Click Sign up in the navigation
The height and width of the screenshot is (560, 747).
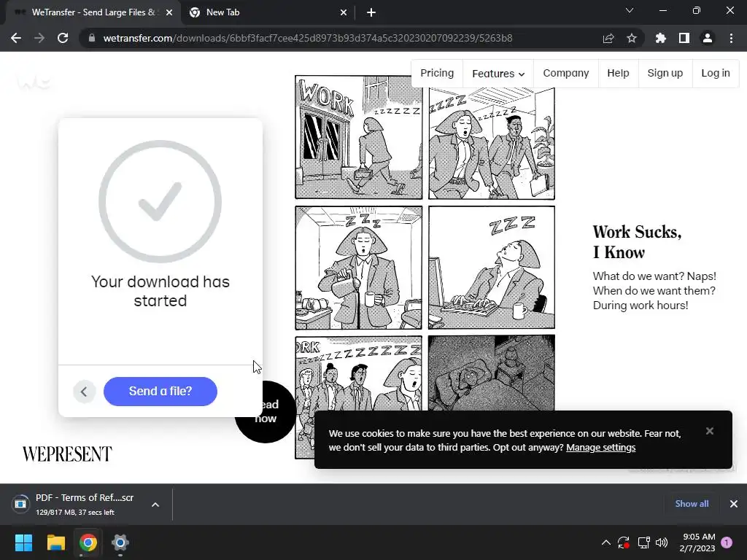(x=665, y=74)
